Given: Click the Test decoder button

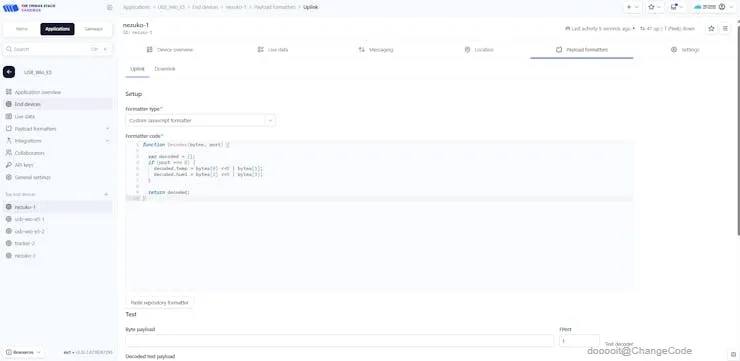Looking at the screenshot, I should click(x=619, y=344).
